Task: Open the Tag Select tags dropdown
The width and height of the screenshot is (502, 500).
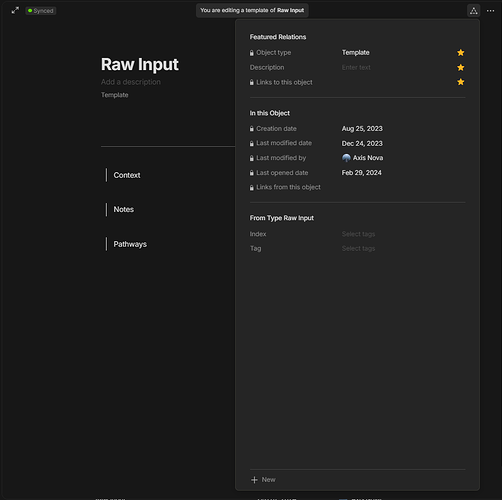Action: tap(358, 249)
